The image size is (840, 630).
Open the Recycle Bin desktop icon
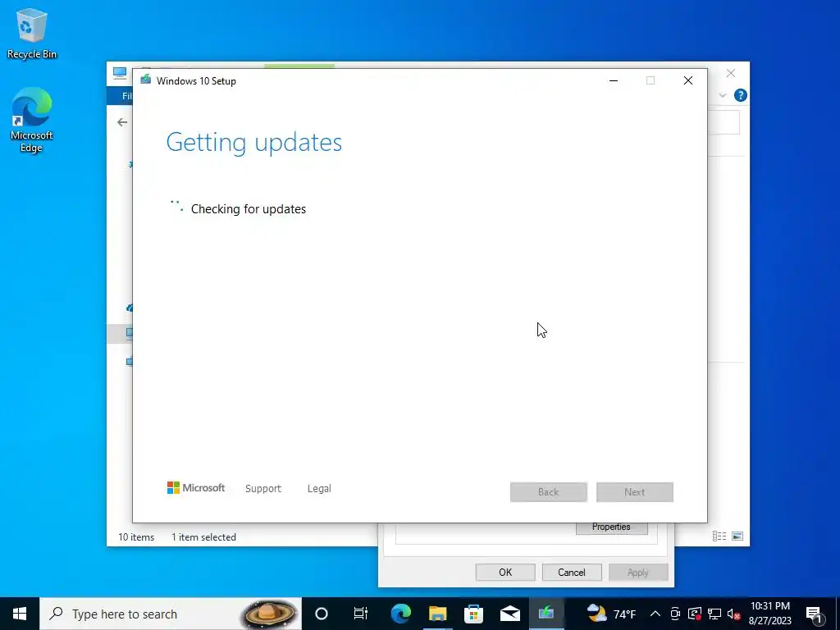coord(32,34)
